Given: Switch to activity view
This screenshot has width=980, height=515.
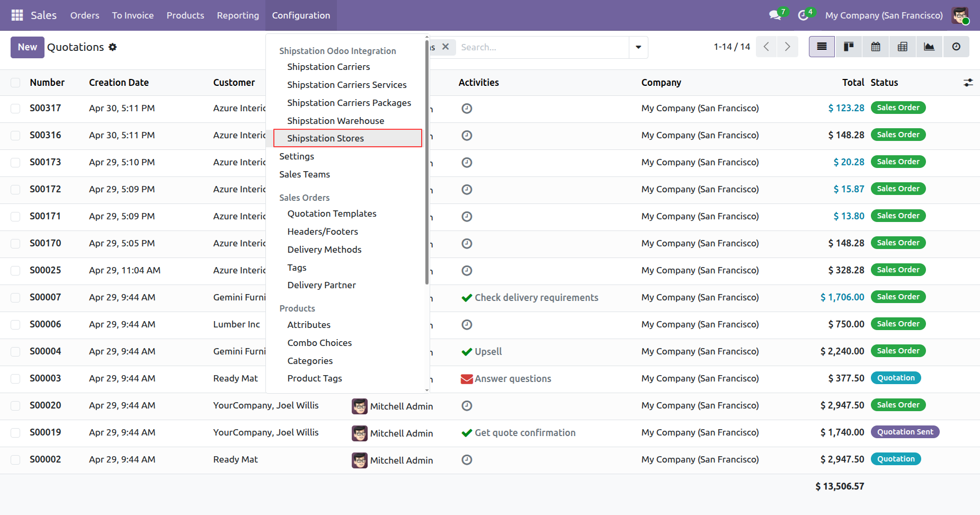Looking at the screenshot, I should click(x=956, y=47).
